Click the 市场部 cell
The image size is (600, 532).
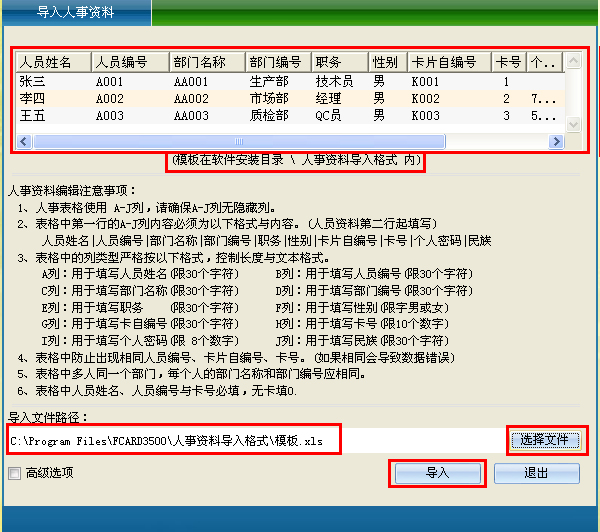click(x=269, y=99)
